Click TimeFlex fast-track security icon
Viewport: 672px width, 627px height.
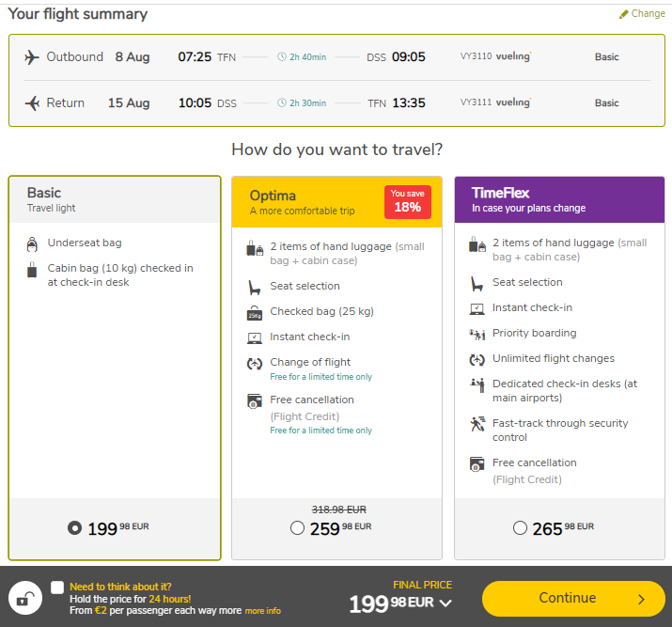coord(477,424)
